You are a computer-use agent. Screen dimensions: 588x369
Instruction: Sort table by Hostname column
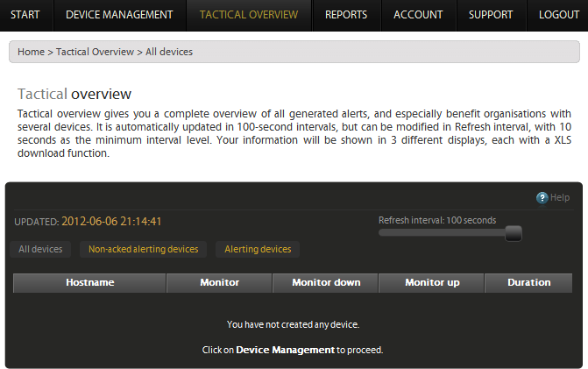tap(89, 283)
